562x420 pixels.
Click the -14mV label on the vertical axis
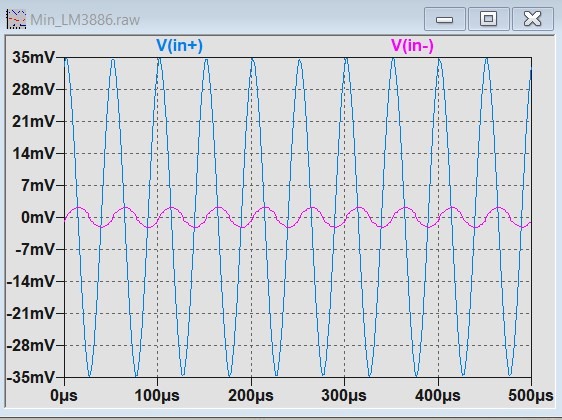pos(31,281)
